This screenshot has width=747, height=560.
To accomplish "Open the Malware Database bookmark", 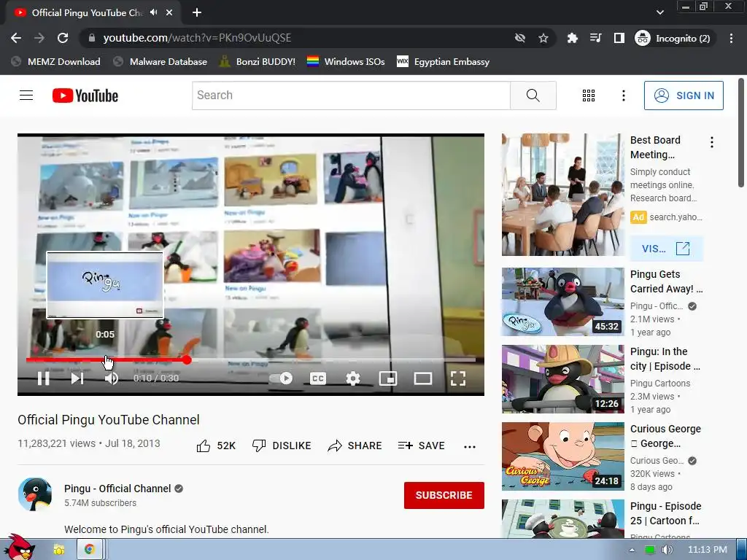I will (x=160, y=62).
